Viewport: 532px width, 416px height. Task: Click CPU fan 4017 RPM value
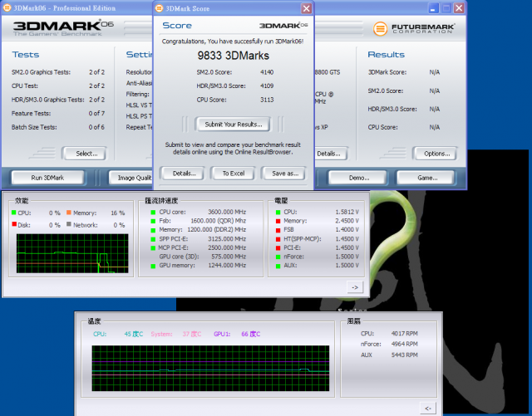(405, 333)
